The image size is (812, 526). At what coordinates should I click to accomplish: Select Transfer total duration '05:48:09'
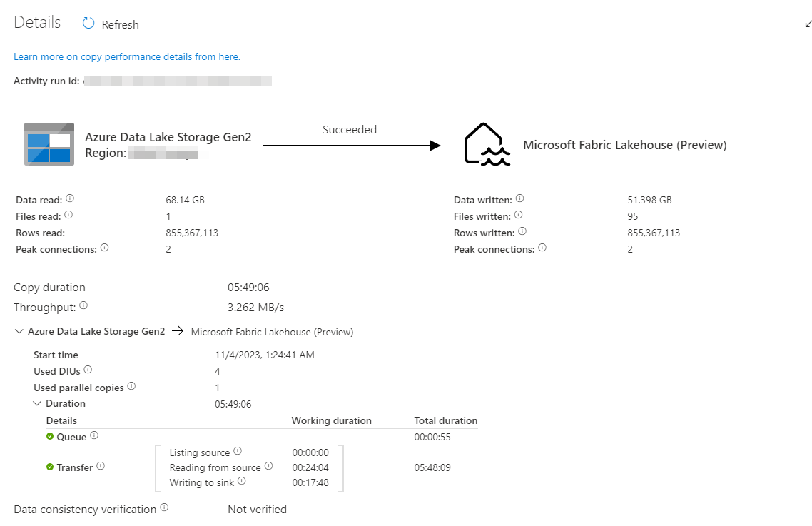[x=432, y=467]
